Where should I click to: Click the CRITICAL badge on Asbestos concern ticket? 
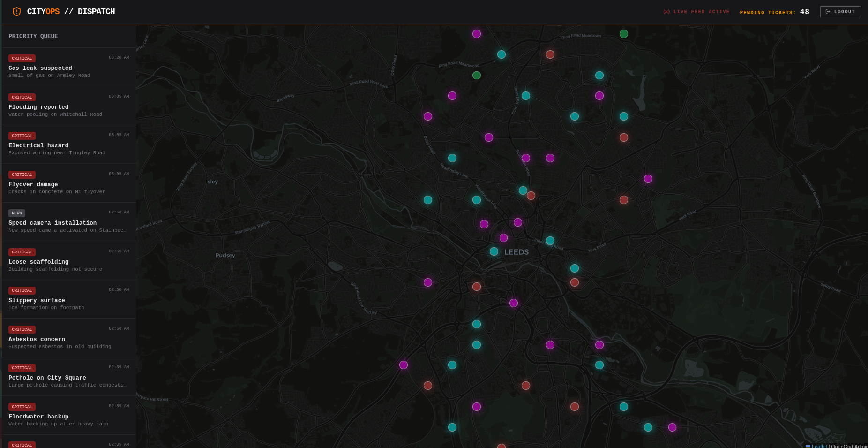tap(22, 329)
